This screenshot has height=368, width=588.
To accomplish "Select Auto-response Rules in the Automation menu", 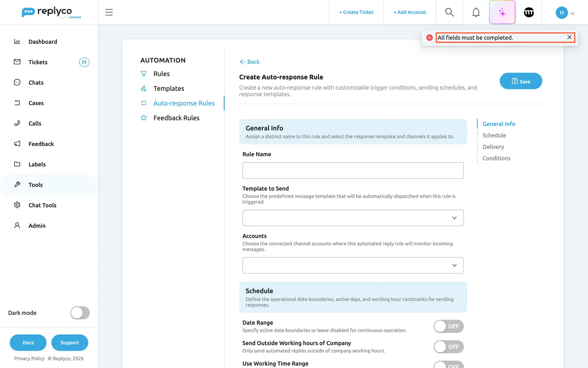I will tap(184, 103).
